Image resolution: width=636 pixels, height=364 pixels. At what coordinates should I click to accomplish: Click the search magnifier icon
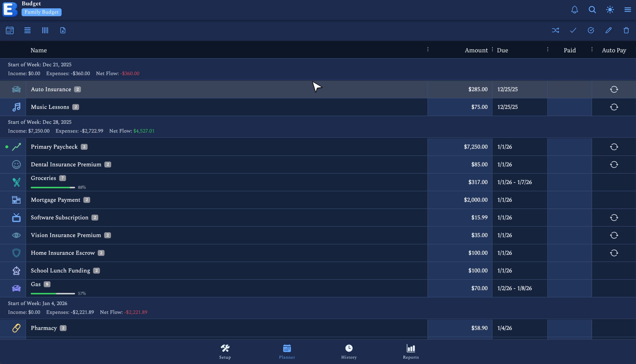pyautogui.click(x=592, y=10)
